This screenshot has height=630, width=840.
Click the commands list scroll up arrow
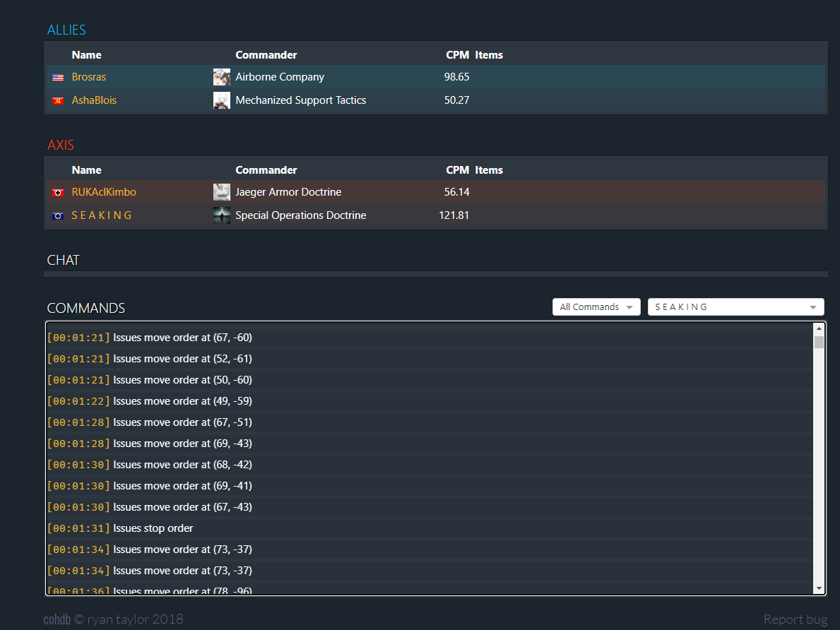tap(819, 328)
